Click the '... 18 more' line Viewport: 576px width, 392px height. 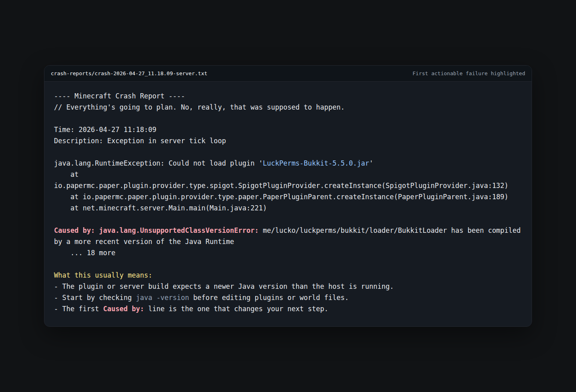(x=93, y=253)
